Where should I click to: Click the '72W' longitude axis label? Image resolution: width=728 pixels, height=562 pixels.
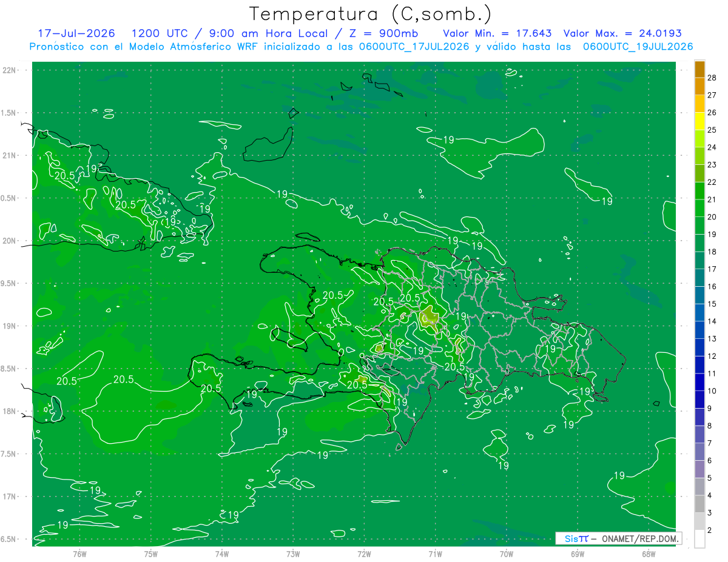coord(364,554)
